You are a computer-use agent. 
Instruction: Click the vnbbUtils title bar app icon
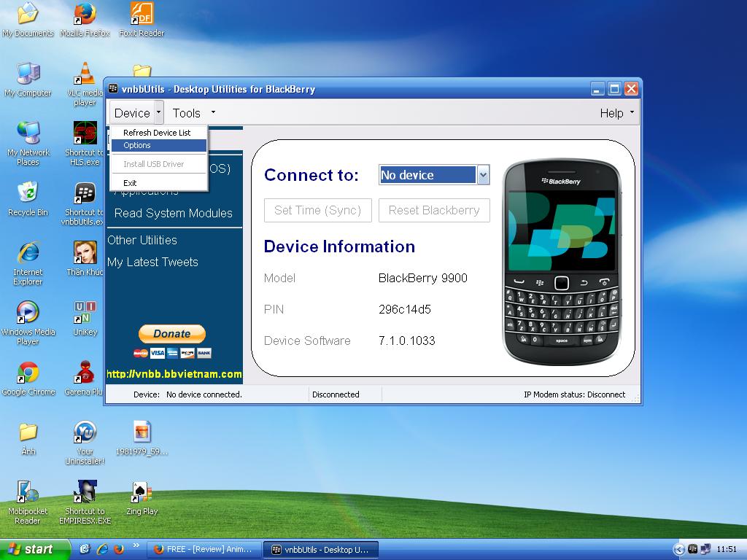[113, 88]
